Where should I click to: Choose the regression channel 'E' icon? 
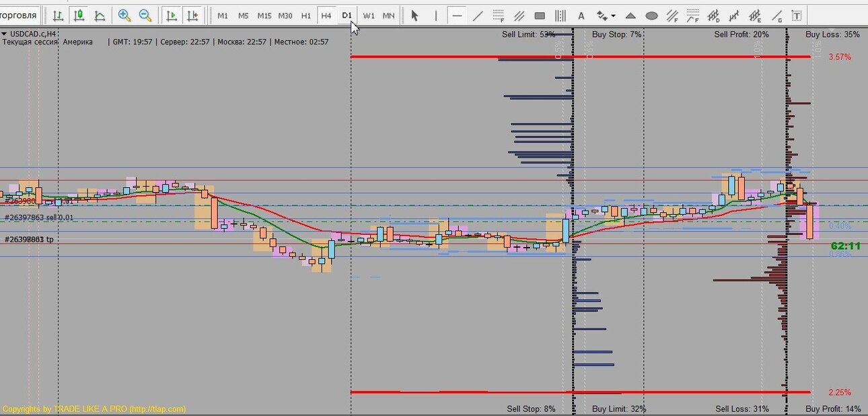(756, 15)
